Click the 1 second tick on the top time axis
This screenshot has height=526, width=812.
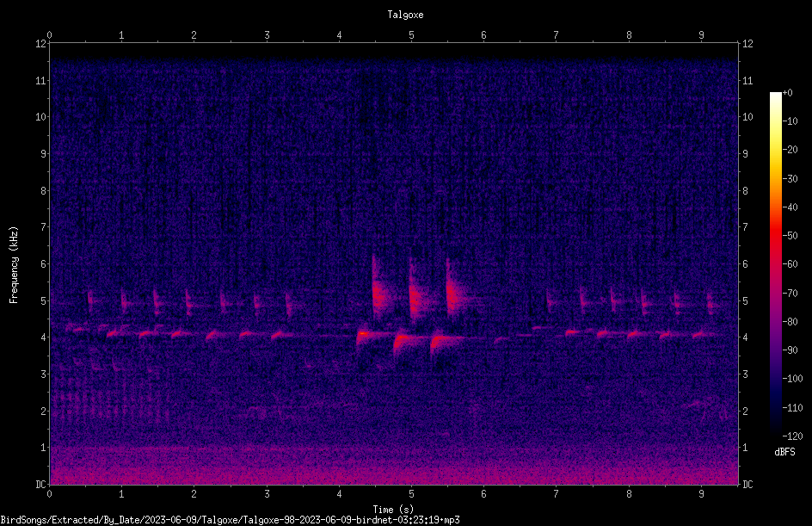coord(121,35)
